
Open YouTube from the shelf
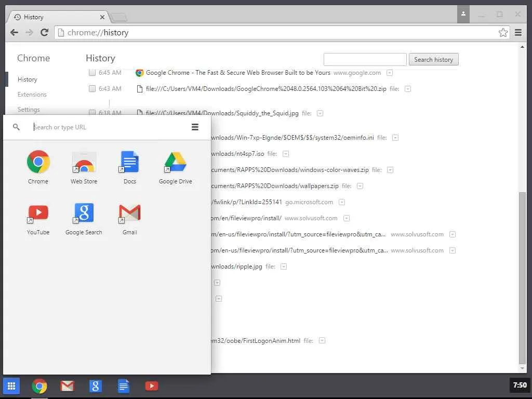pos(151,386)
